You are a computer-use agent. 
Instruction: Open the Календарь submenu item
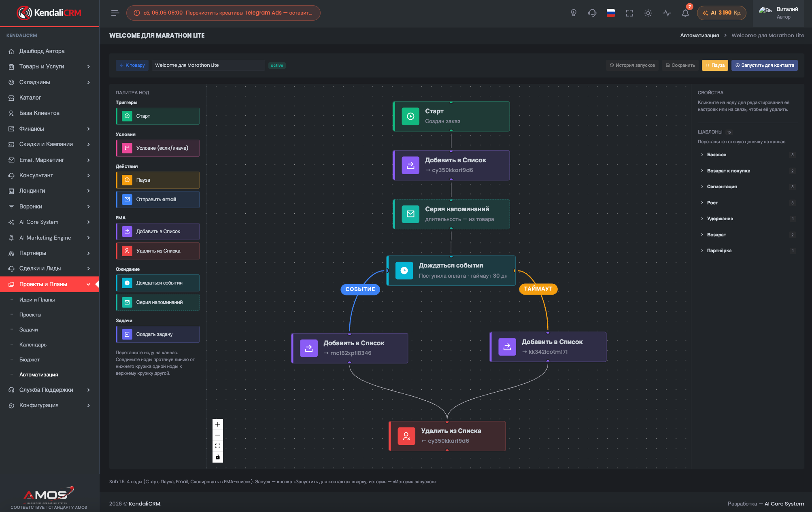pos(33,344)
